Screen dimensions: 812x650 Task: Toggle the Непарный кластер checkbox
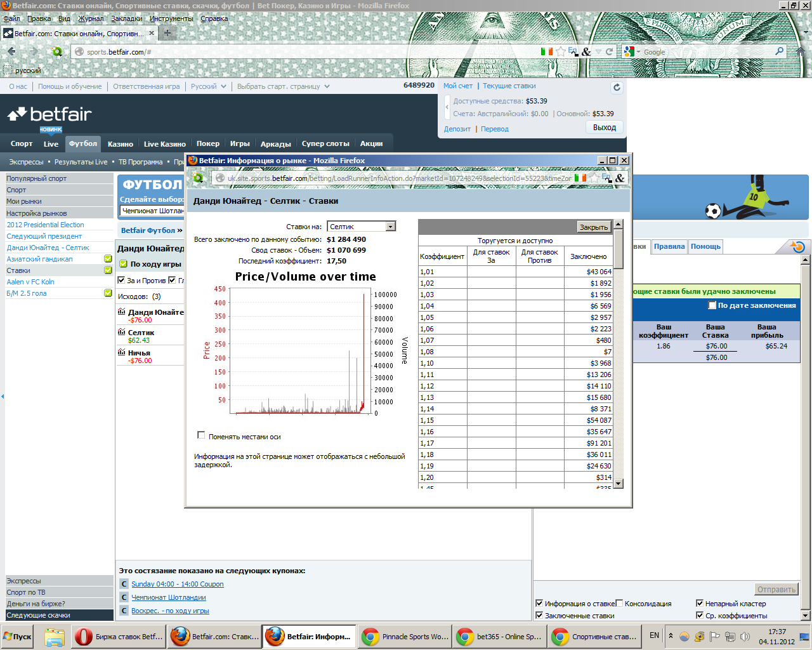tap(700, 603)
